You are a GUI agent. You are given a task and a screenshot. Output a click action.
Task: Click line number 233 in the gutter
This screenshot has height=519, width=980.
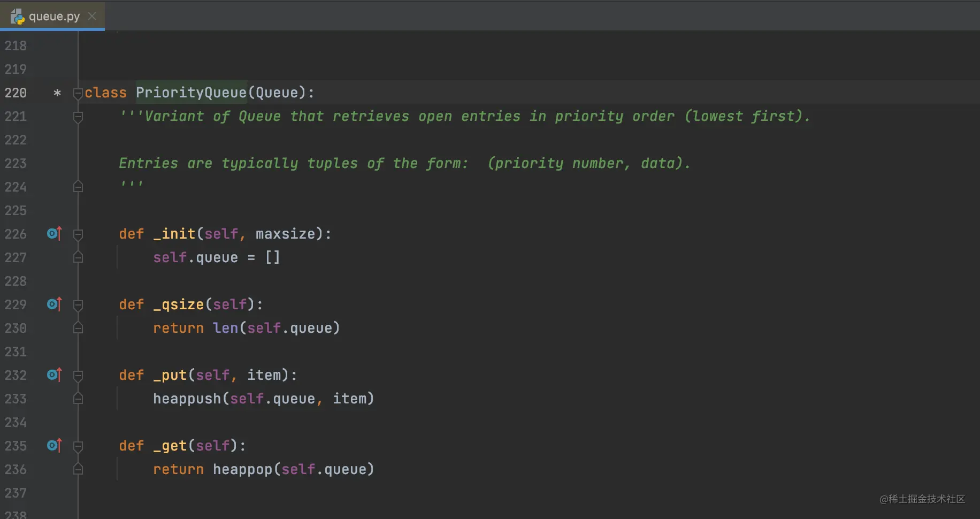16,399
